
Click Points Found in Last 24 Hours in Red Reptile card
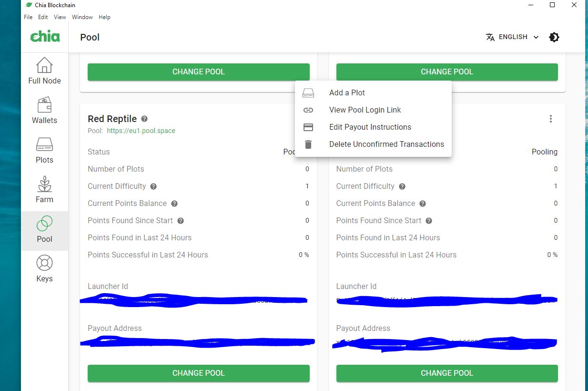point(140,237)
